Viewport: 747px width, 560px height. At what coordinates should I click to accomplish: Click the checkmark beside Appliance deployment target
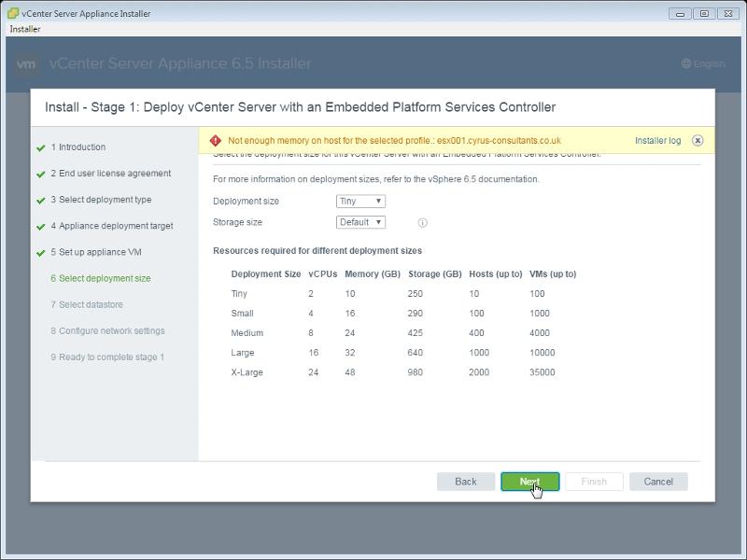pos(40,227)
